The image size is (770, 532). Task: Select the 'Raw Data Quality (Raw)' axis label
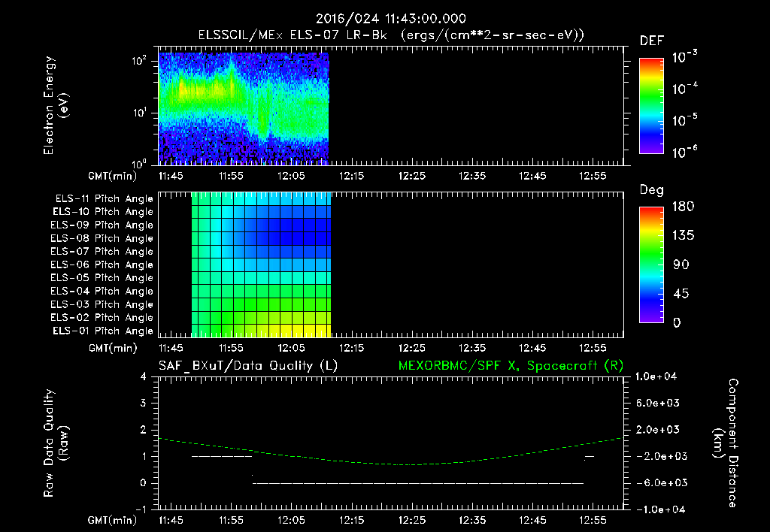tap(56, 443)
